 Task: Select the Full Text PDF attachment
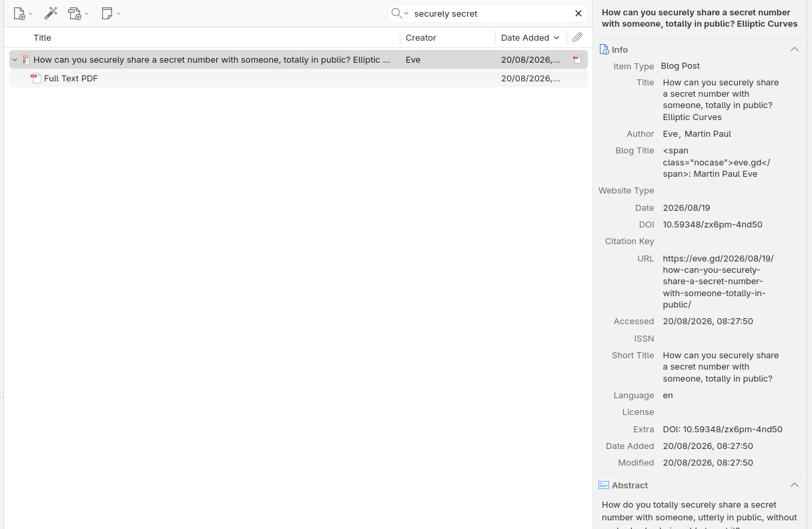(x=298, y=78)
